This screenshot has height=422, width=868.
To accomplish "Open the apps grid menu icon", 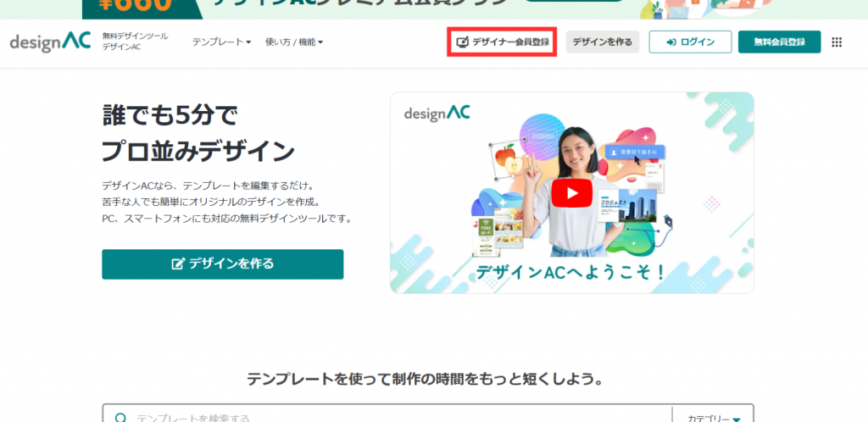I will [x=837, y=42].
